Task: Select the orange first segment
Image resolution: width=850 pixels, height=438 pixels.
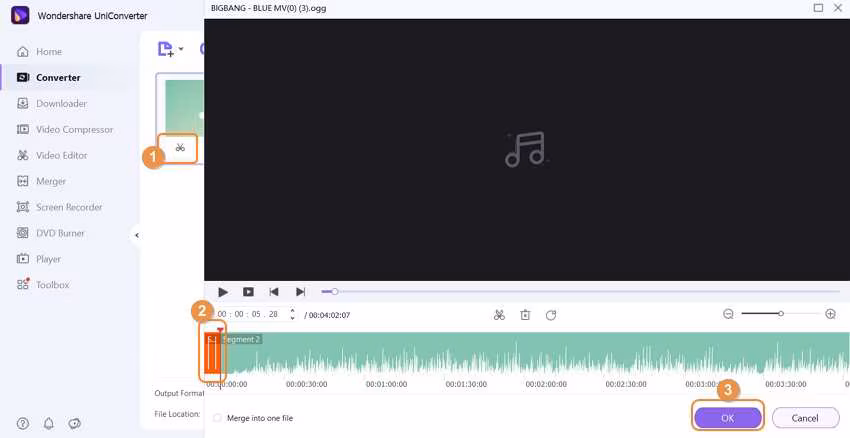Action: 212,352
